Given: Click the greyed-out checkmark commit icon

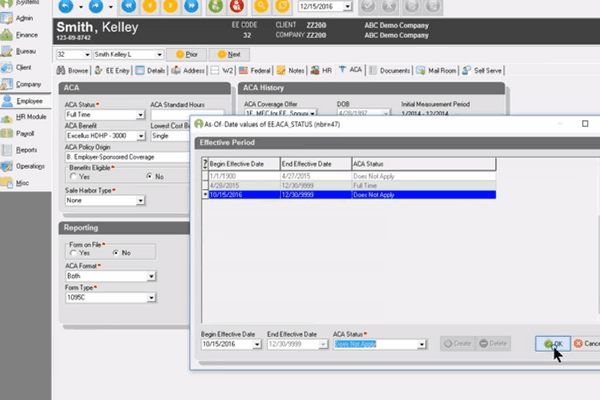Looking at the screenshot, I should [x=368, y=7].
